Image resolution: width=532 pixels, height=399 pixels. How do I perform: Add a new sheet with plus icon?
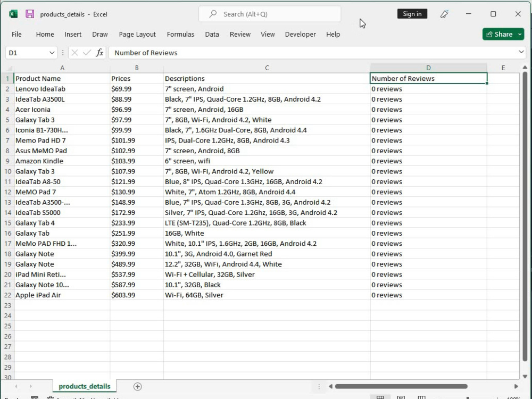[137, 386]
